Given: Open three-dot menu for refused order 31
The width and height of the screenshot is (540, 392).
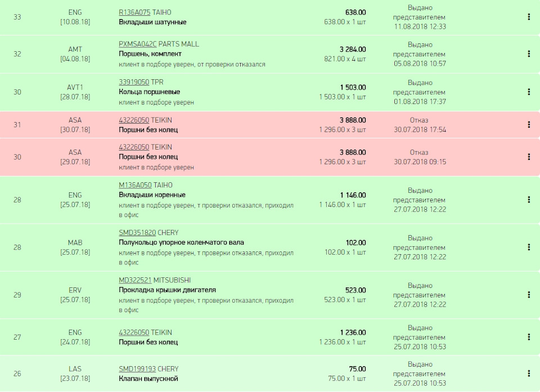Looking at the screenshot, I should point(529,124).
